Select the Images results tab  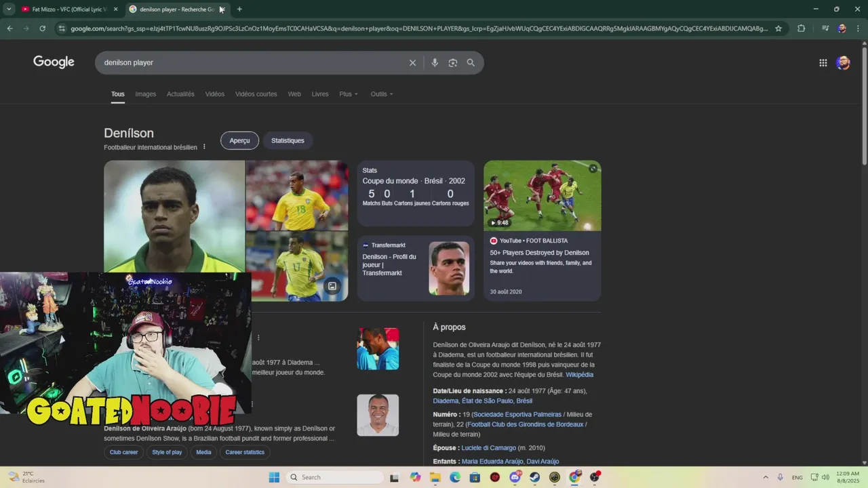(x=145, y=94)
